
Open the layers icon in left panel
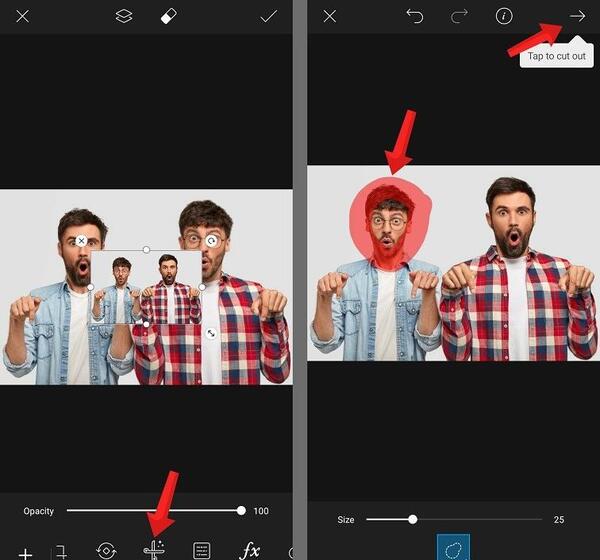pyautogui.click(x=124, y=16)
